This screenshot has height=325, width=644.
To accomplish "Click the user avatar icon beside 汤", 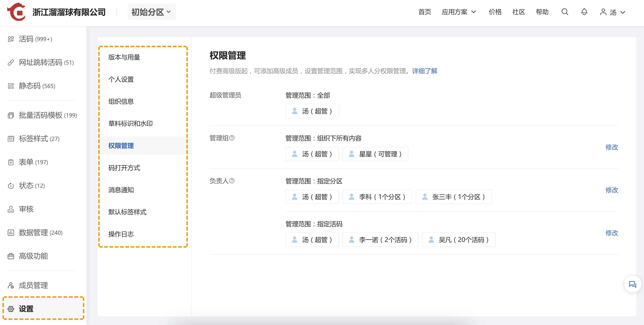I will click(x=603, y=12).
